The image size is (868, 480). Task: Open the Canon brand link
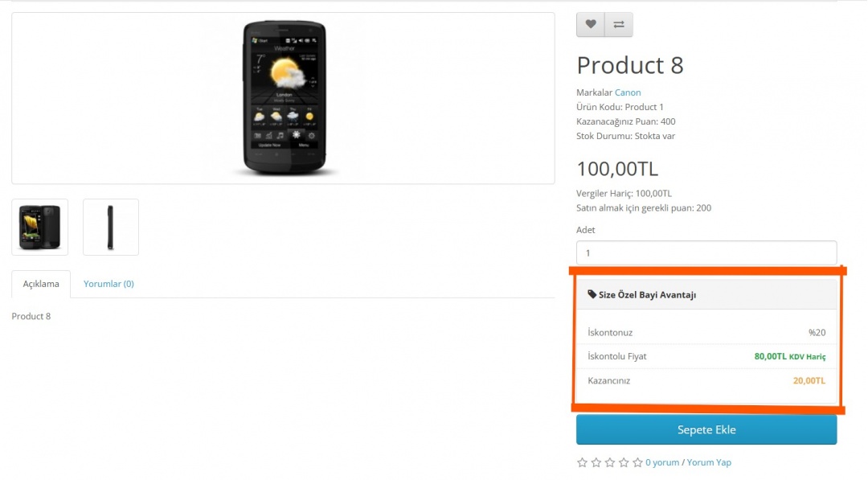tap(628, 92)
